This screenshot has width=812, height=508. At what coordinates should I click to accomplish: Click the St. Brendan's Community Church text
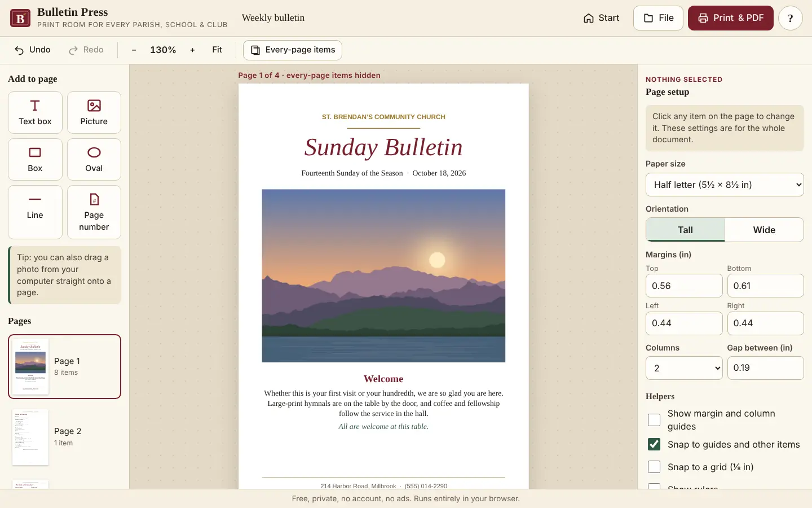click(x=383, y=117)
